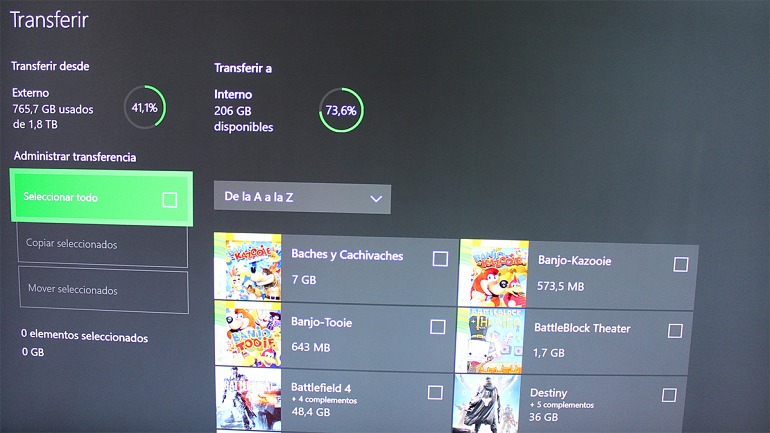The width and height of the screenshot is (770, 433).
Task: Click the 643 MB size value
Action: [x=310, y=347]
